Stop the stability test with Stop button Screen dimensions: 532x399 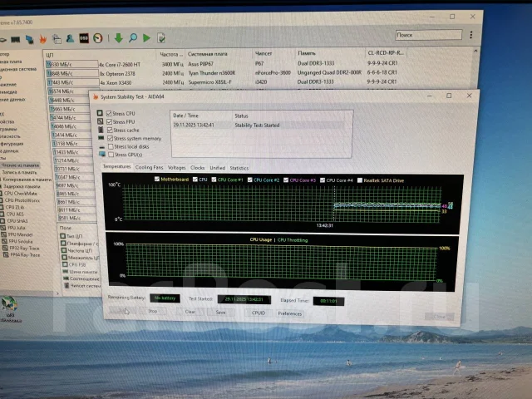pos(153,311)
